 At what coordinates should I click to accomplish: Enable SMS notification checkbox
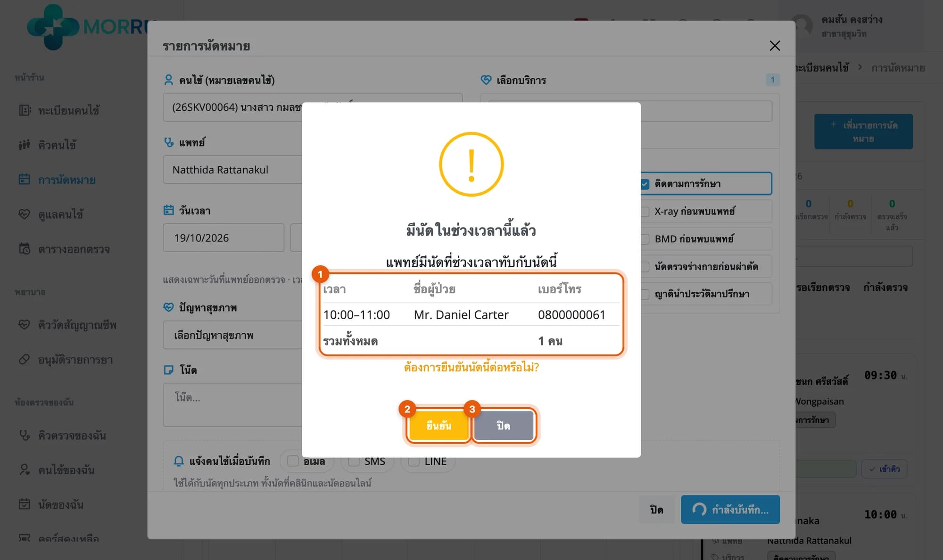click(x=354, y=461)
